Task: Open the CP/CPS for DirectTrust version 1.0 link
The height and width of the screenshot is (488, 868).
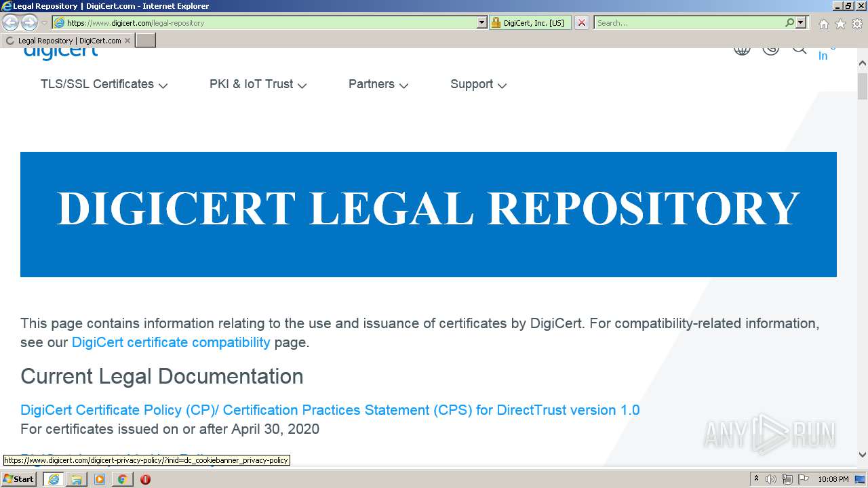Action: 330,410
